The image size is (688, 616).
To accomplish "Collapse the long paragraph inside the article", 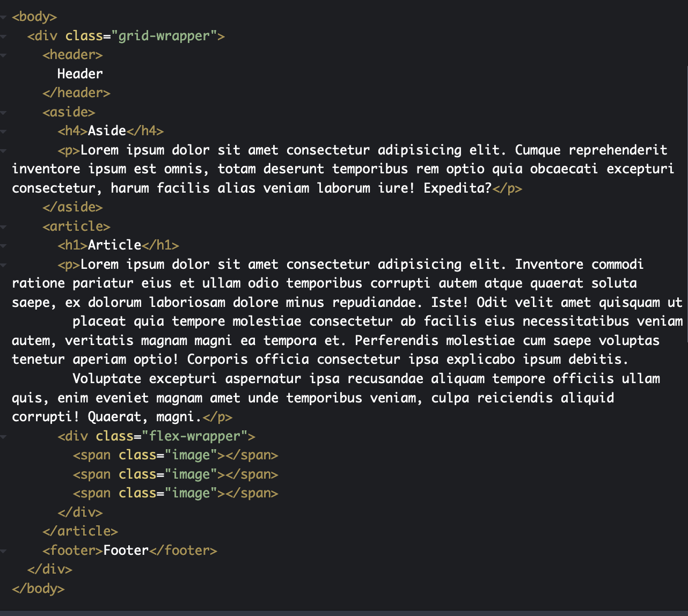I will (x=3, y=264).
